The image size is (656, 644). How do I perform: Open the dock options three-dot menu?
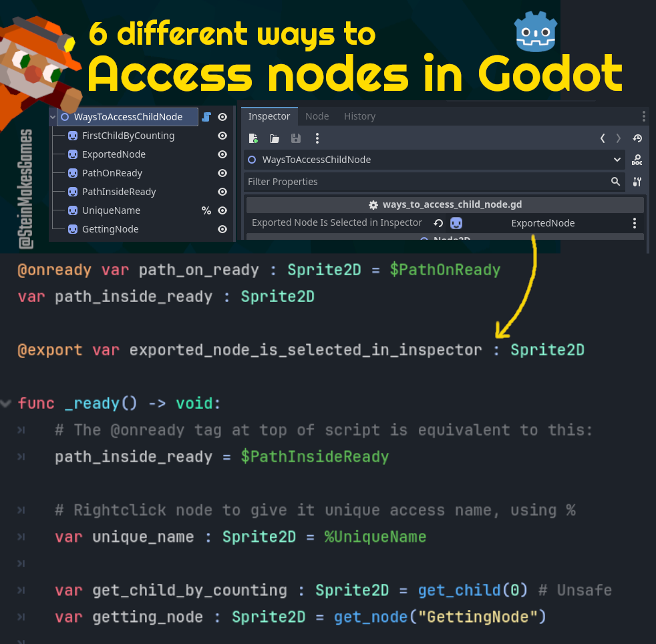pyautogui.click(x=643, y=116)
